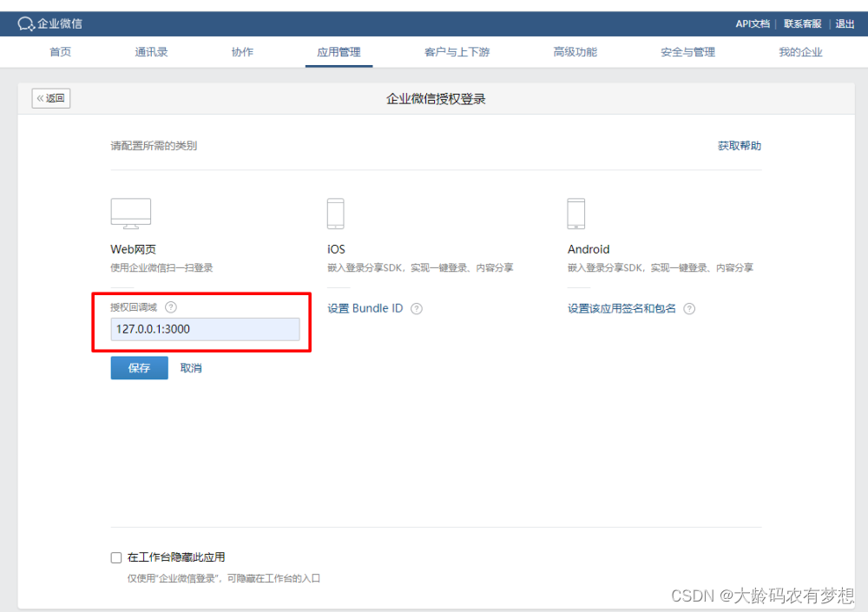The image size is (868, 612).
Task: Click the 返回 back button
Action: pos(51,98)
